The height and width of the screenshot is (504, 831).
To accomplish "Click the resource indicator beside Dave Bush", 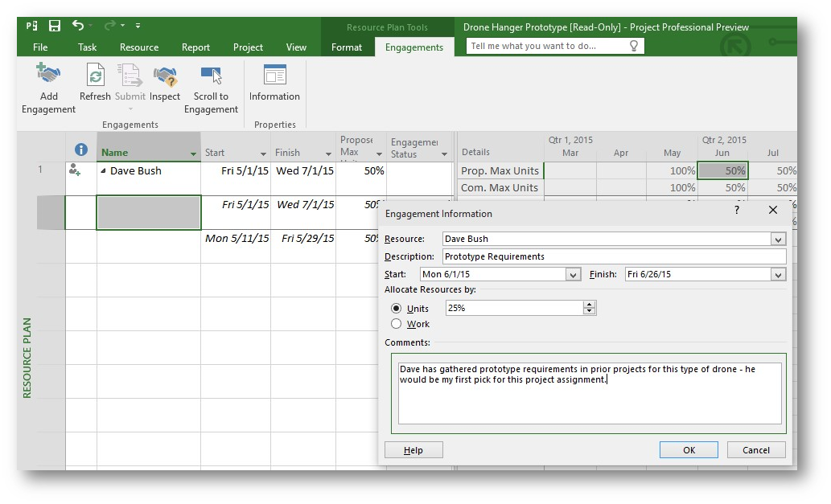I will 75,170.
